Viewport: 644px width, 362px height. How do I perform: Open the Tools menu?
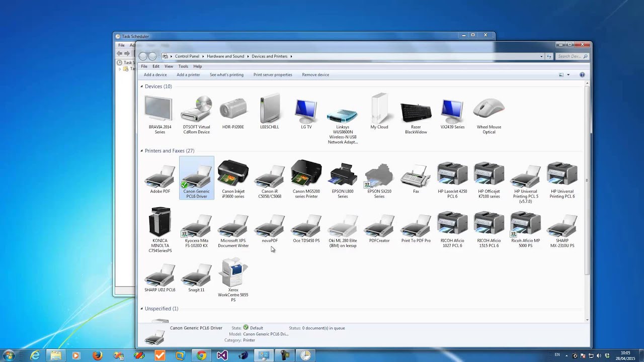point(183,66)
